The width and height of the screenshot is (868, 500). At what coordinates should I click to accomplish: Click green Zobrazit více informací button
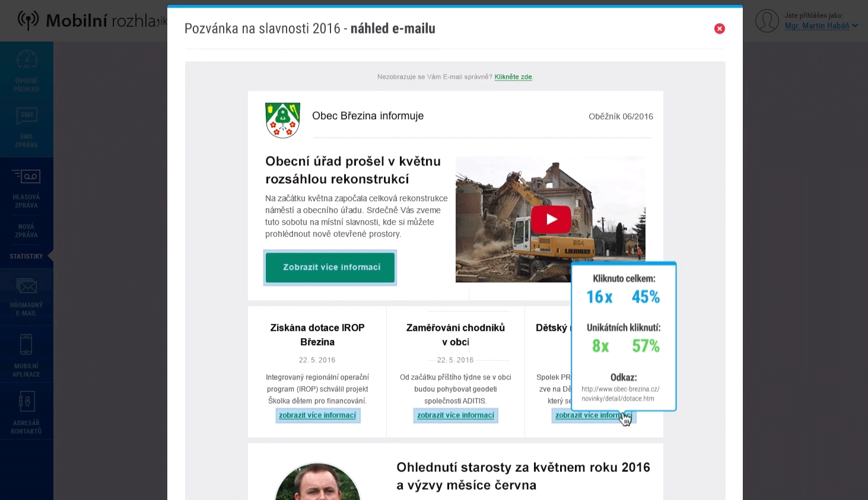[x=330, y=267]
